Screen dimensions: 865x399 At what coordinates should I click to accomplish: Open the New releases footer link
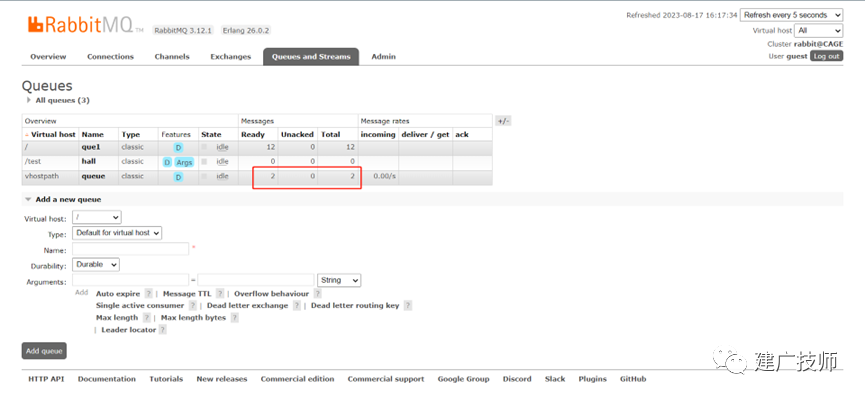point(222,379)
